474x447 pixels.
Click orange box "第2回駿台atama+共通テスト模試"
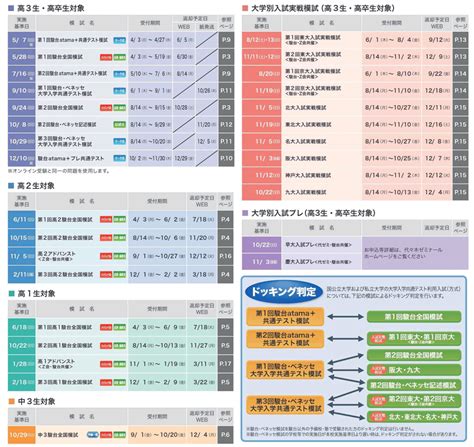tap(285, 339)
